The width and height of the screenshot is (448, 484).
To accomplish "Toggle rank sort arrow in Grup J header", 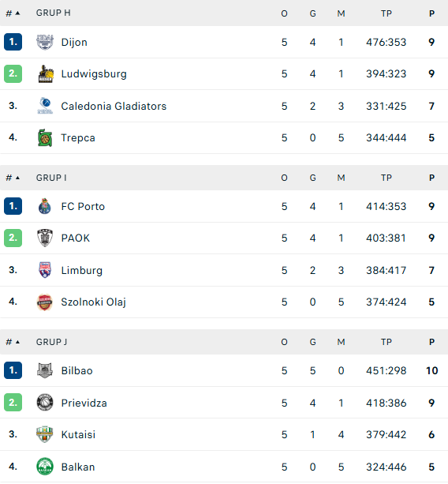I will coord(17,342).
